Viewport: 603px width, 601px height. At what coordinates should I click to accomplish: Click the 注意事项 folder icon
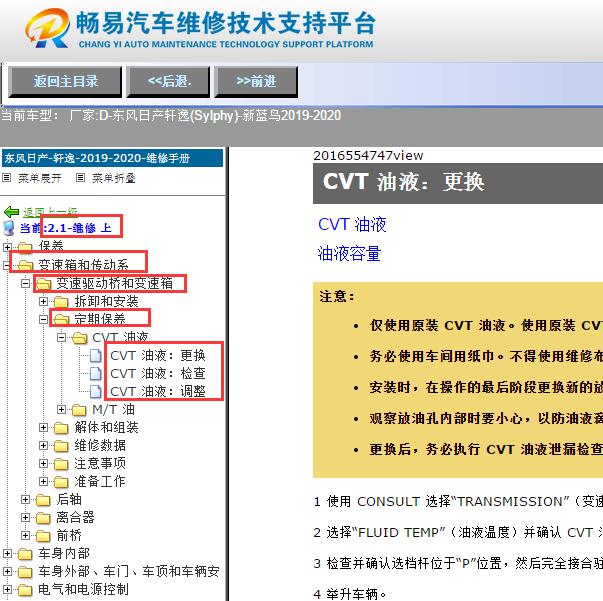click(61, 464)
